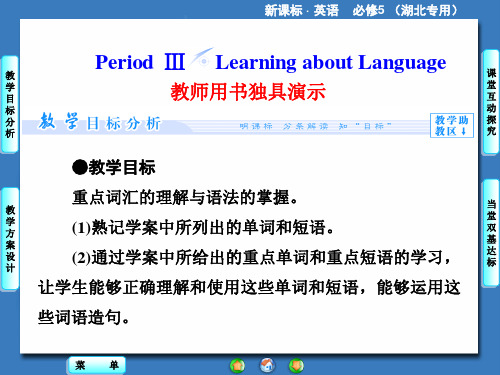Click the line (1)熟记学案中所列出的单词和短语
This screenshot has width=500, height=375.
coord(203,228)
